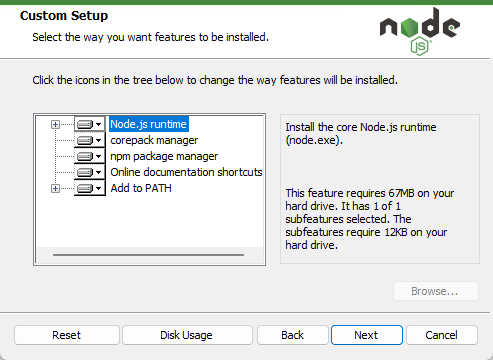Open install options arrow for npm package manager
The height and width of the screenshot is (360, 493).
(98, 156)
